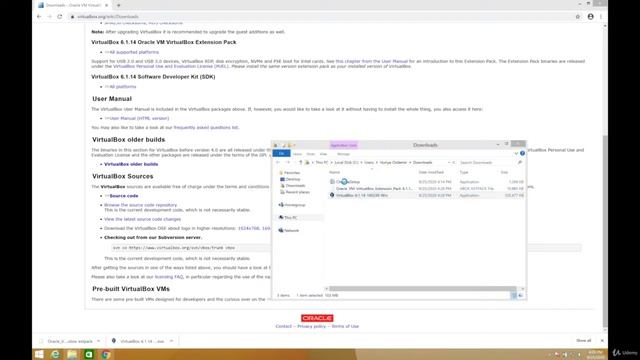Screen dimensions: 640x360
Task: Select the Application Tools contextual tab
Action: pos(344,145)
